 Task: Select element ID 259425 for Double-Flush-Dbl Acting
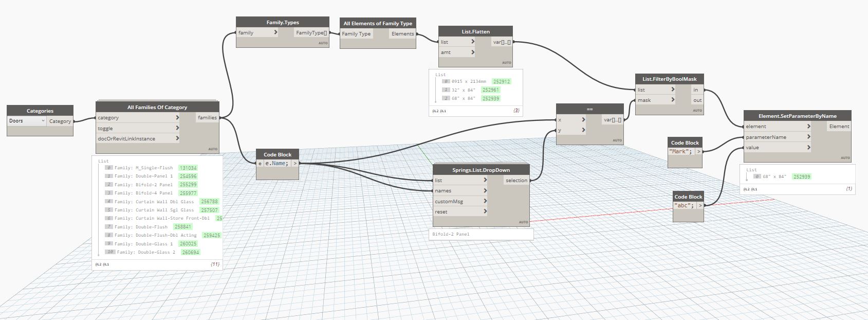(x=211, y=235)
